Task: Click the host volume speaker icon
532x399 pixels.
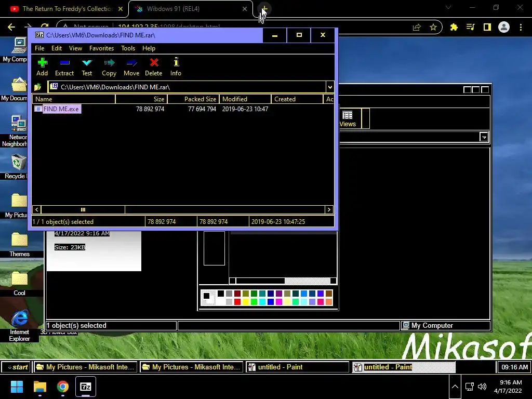Action: point(482,387)
